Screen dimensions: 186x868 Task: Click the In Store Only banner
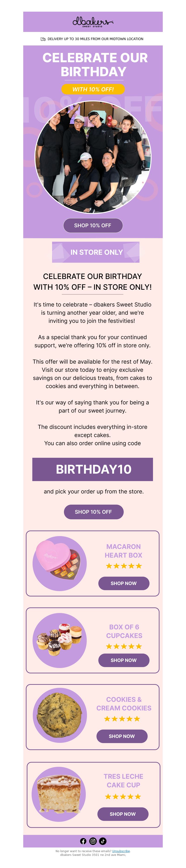(x=96, y=252)
